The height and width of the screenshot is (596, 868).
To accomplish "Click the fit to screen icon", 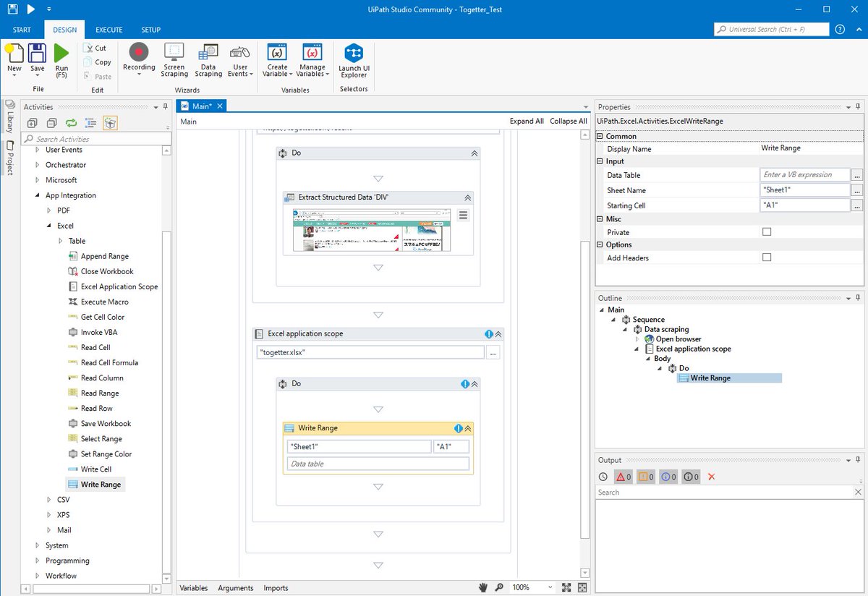I will click(x=566, y=587).
